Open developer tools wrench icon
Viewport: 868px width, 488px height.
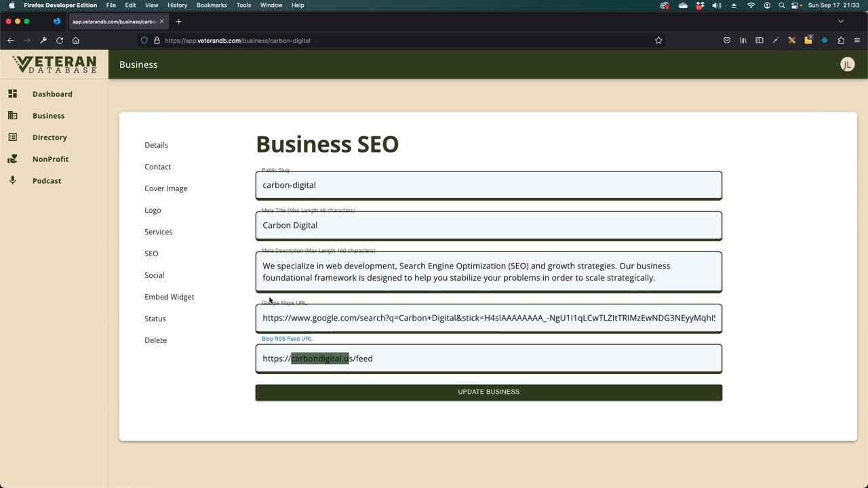43,41
